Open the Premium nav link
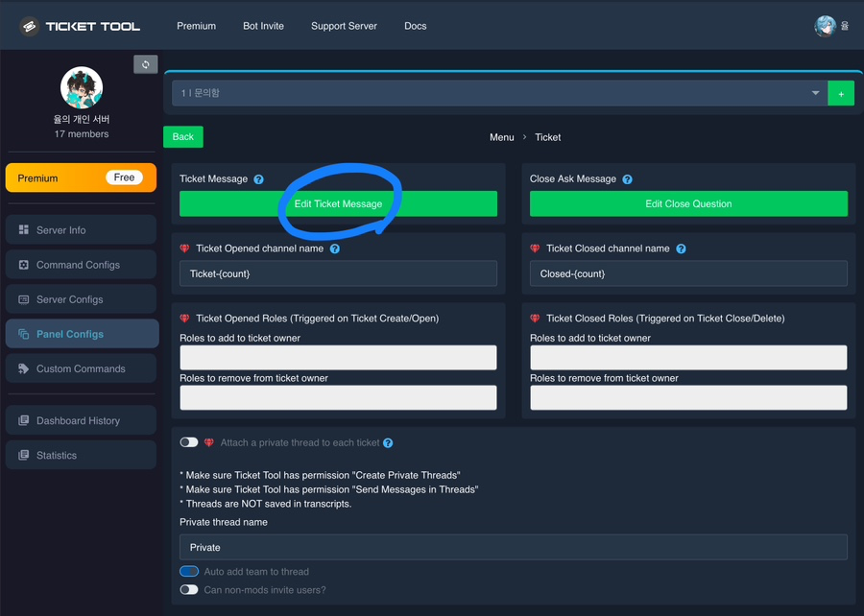This screenshot has width=864, height=616. click(196, 26)
